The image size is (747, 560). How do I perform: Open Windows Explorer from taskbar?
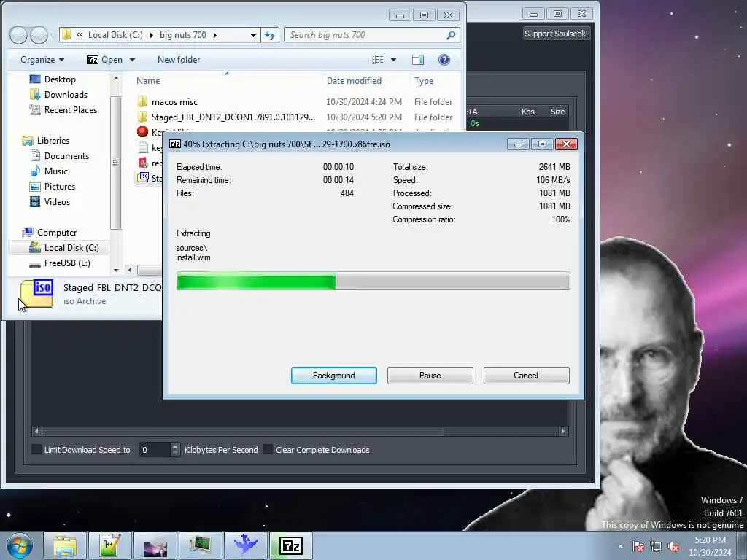pos(65,545)
